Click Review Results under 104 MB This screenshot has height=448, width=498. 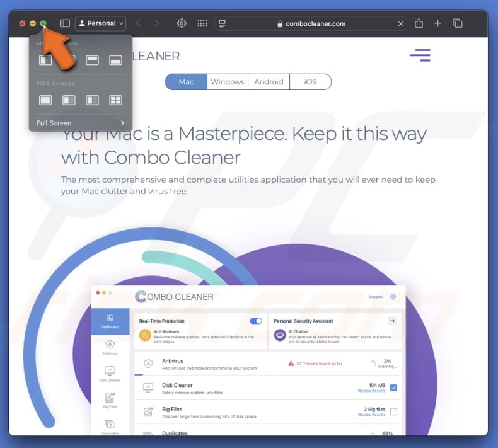click(371, 391)
